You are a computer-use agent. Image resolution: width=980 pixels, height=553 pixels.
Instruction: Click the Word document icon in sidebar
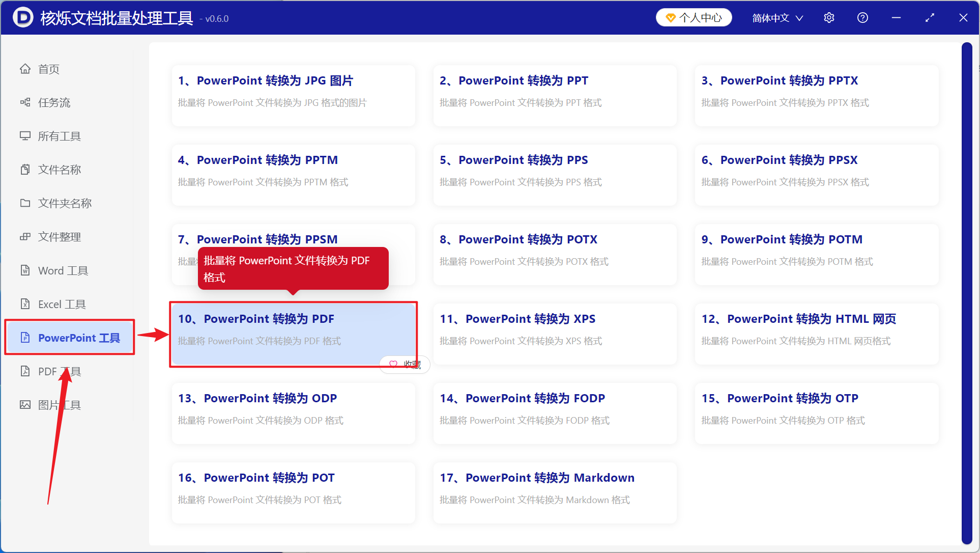[x=25, y=270]
